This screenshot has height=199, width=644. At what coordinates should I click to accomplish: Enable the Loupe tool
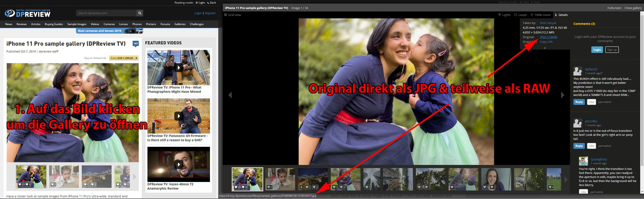point(521,15)
